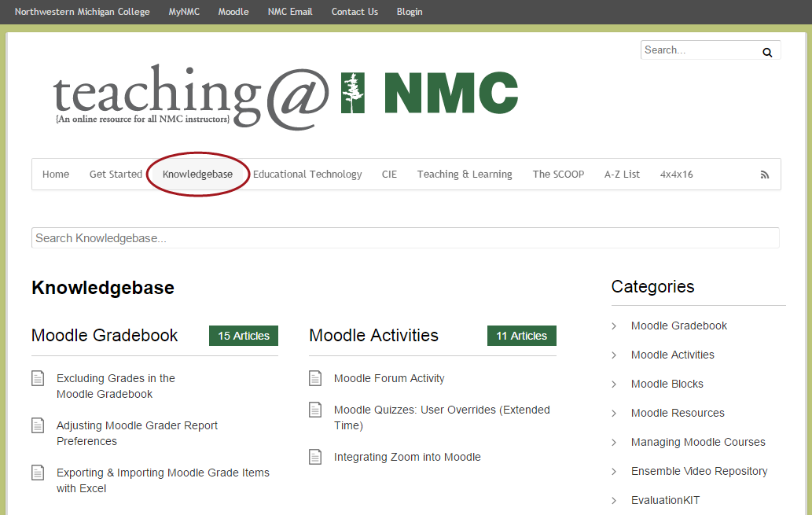Select Moodle Activities in Categories list

[672, 355]
